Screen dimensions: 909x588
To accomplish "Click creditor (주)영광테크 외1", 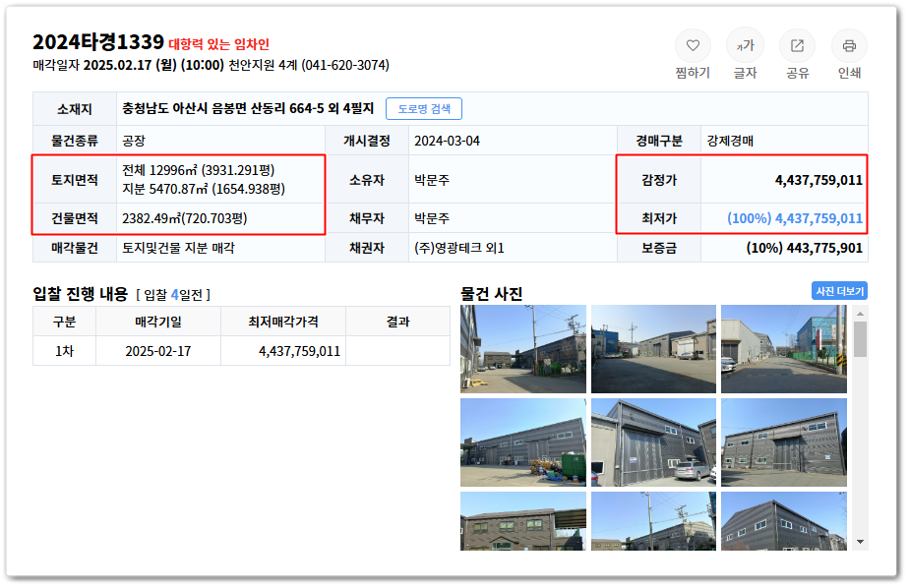I will tap(459, 248).
